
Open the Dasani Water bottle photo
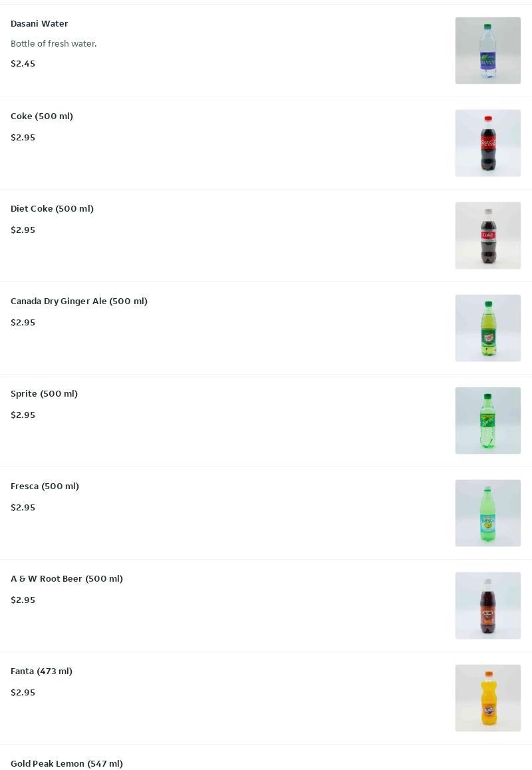tap(488, 51)
